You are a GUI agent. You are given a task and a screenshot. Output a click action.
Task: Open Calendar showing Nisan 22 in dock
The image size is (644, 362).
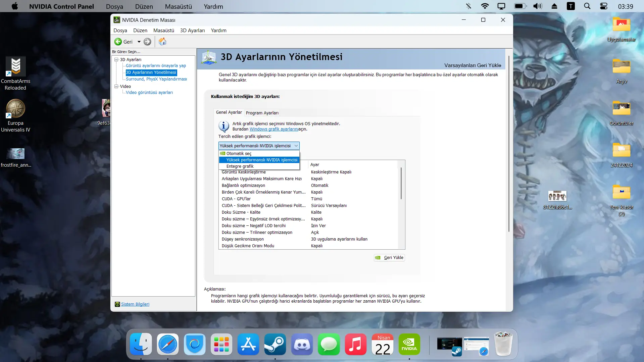[x=383, y=344]
